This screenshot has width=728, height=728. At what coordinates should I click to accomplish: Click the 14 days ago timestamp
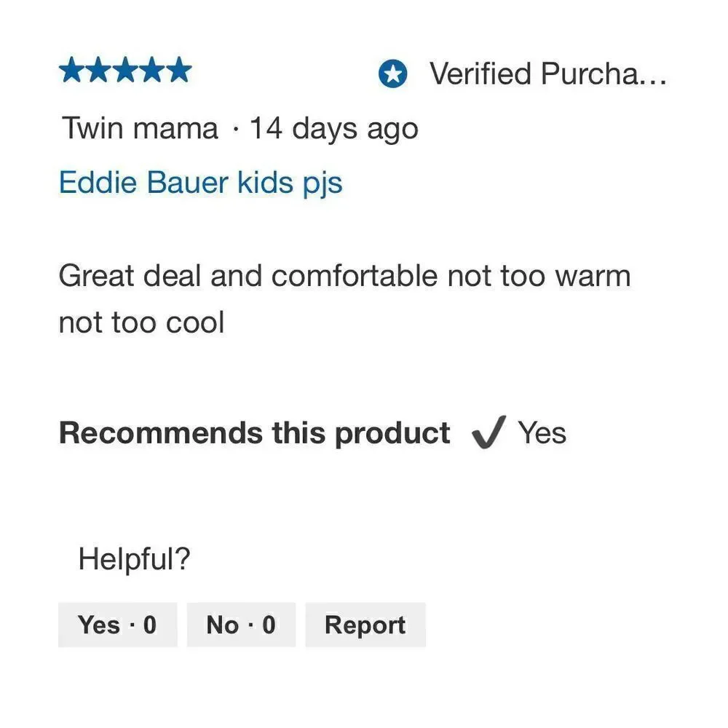(334, 129)
